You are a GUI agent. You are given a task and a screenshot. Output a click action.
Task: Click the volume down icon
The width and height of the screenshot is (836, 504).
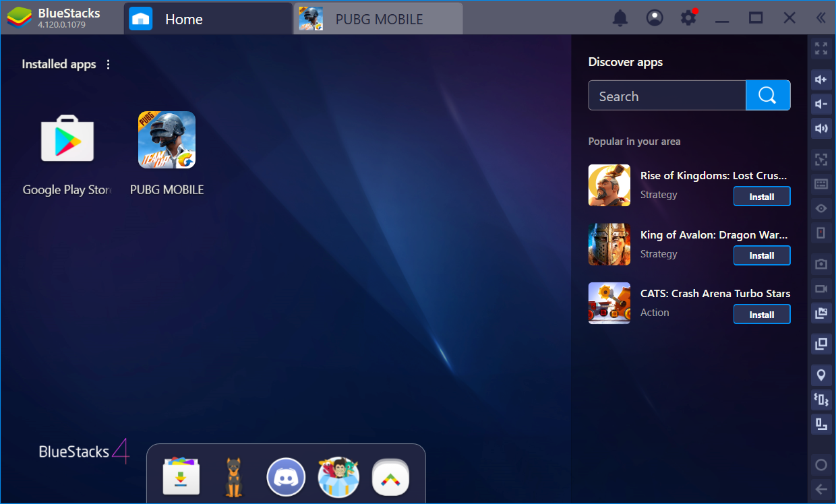820,104
